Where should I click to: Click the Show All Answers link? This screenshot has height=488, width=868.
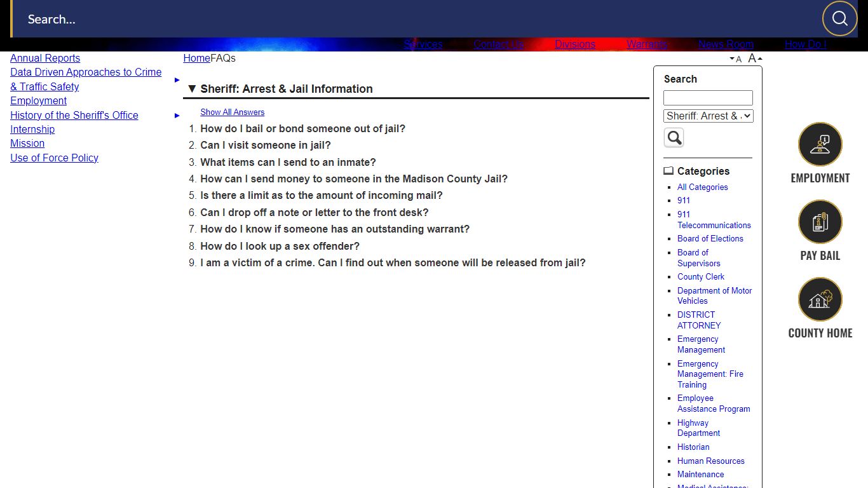pos(233,112)
